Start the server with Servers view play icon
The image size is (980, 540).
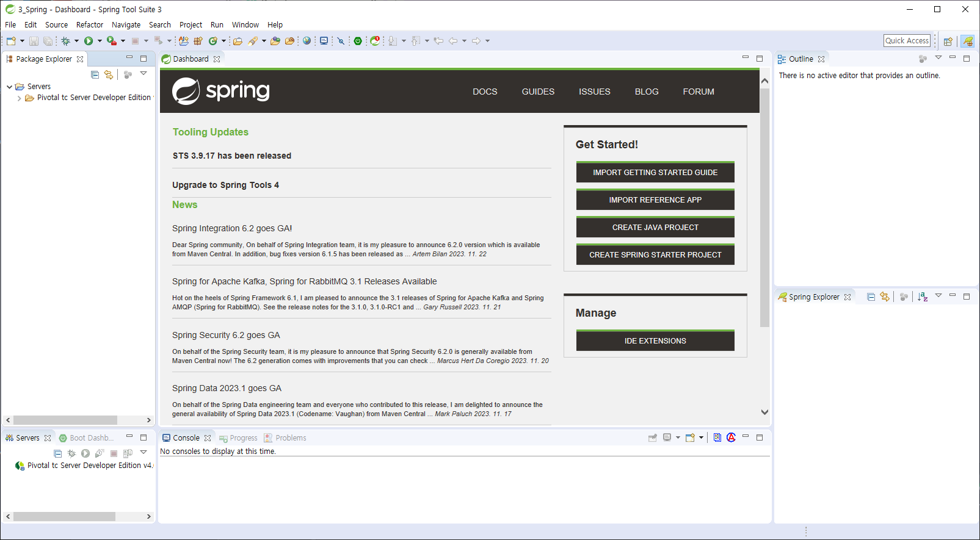85,453
